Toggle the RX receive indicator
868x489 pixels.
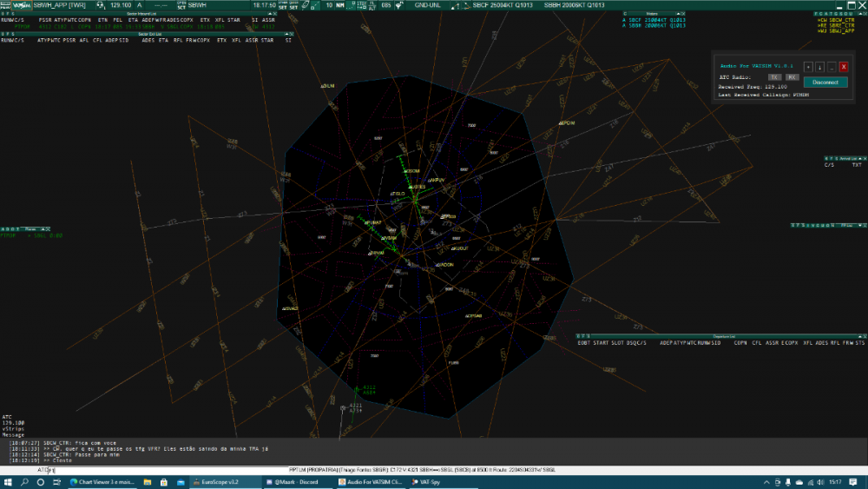click(x=792, y=77)
